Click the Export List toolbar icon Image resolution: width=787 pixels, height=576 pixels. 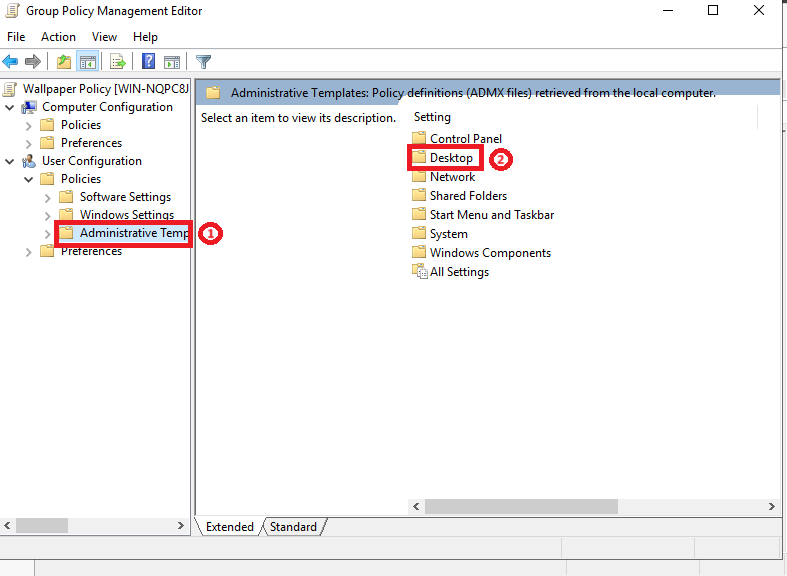tap(118, 62)
